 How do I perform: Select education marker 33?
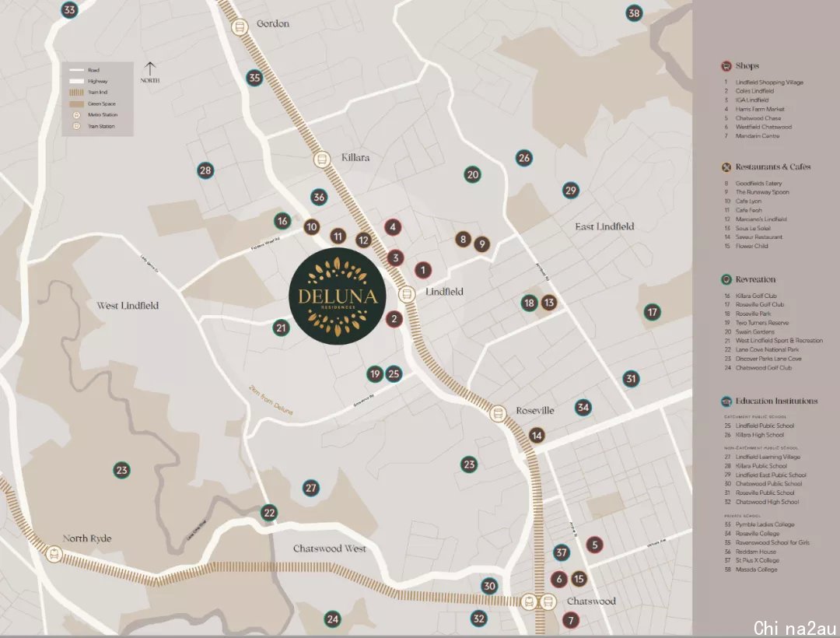click(69, 9)
